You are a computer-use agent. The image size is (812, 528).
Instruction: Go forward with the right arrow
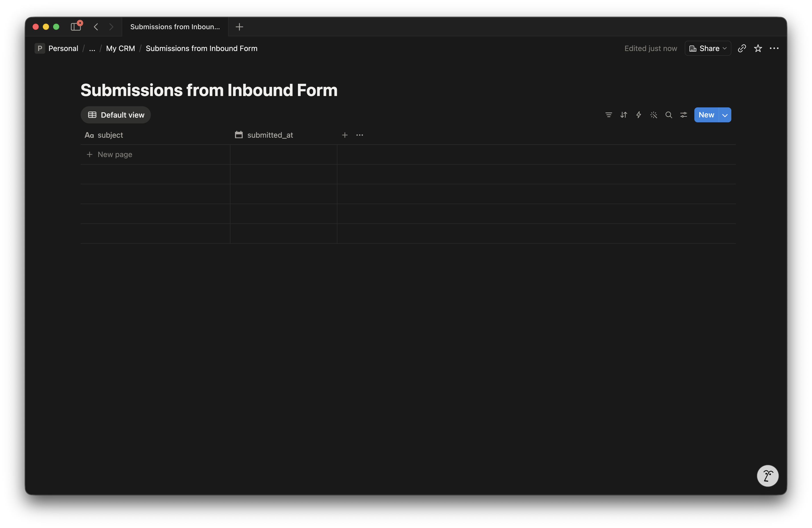[111, 27]
